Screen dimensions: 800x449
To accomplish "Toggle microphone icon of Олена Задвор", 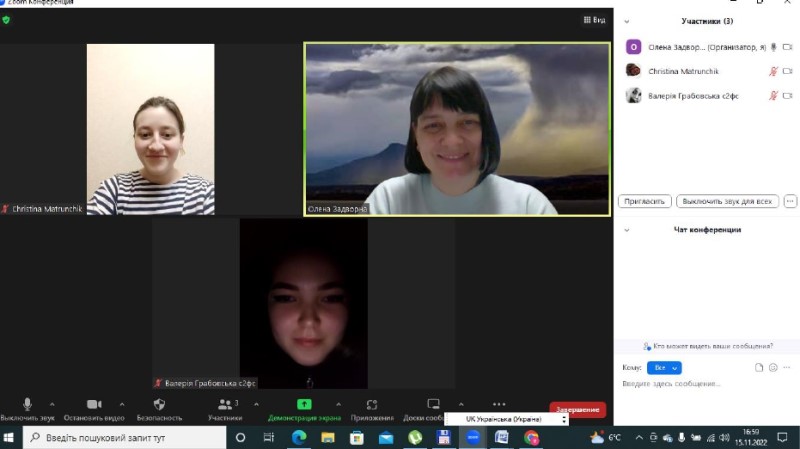I will coord(773,47).
